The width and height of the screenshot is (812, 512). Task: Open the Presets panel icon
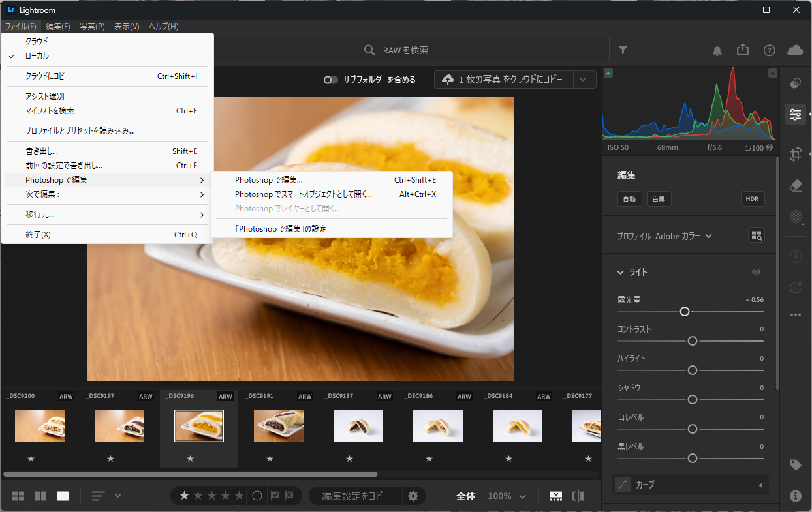[795, 83]
